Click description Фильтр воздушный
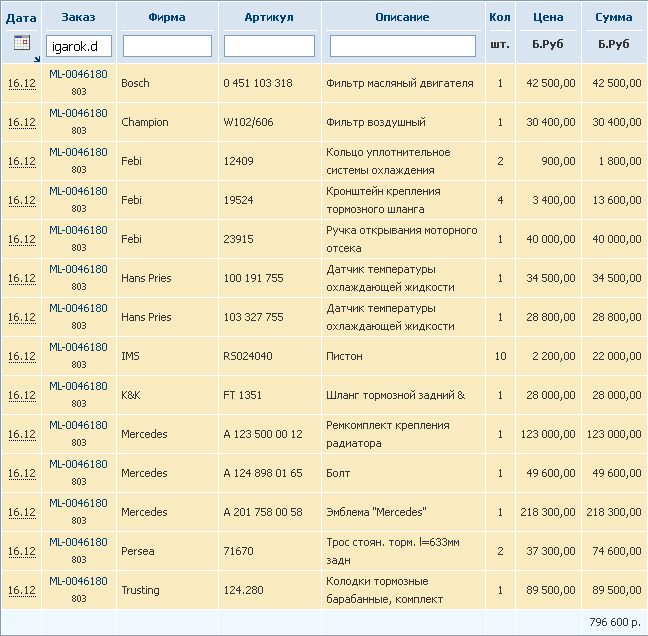Screen dimensions: 648x636 point(376,122)
